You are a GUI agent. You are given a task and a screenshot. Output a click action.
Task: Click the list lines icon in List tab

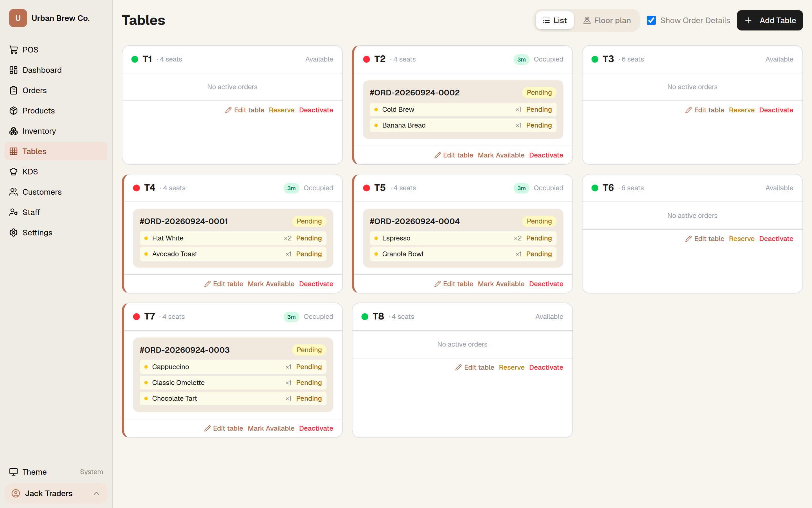(546, 21)
